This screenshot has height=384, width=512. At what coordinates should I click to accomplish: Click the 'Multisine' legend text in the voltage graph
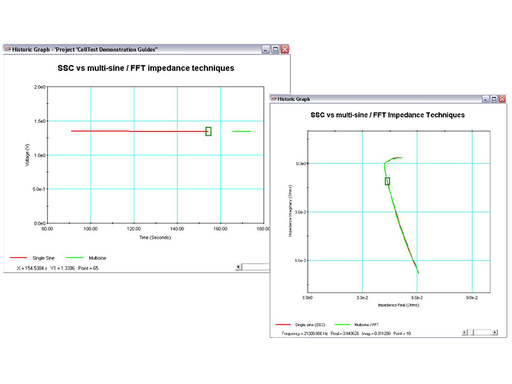point(97,258)
